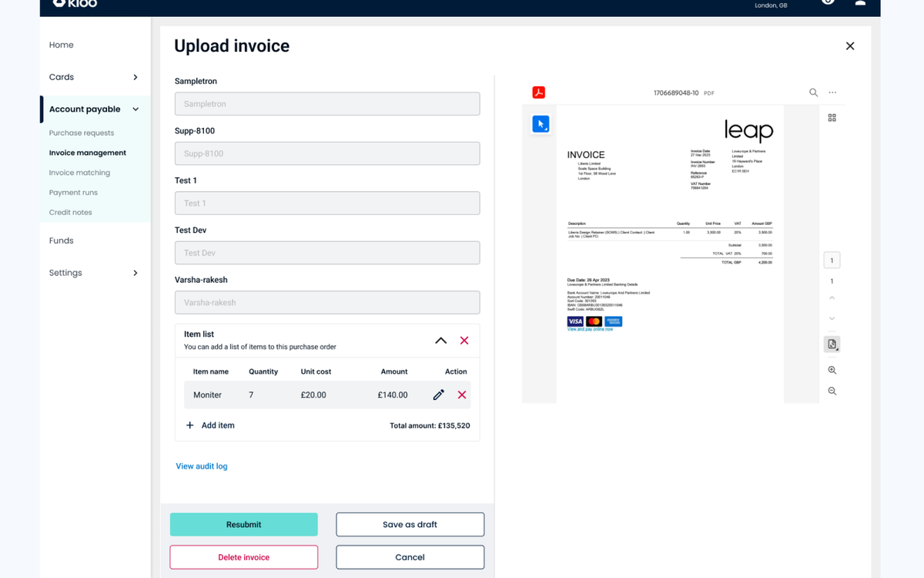Click the £20.00 unit cost cell

coord(313,395)
